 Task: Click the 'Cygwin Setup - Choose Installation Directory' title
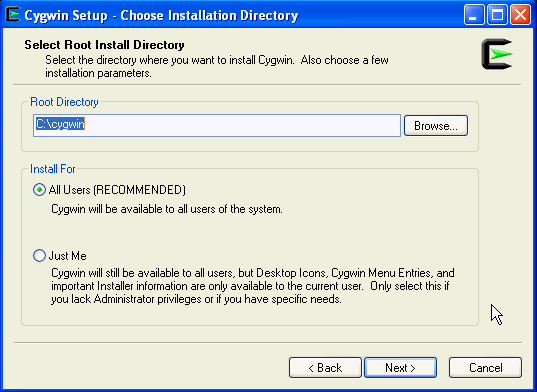click(x=161, y=15)
